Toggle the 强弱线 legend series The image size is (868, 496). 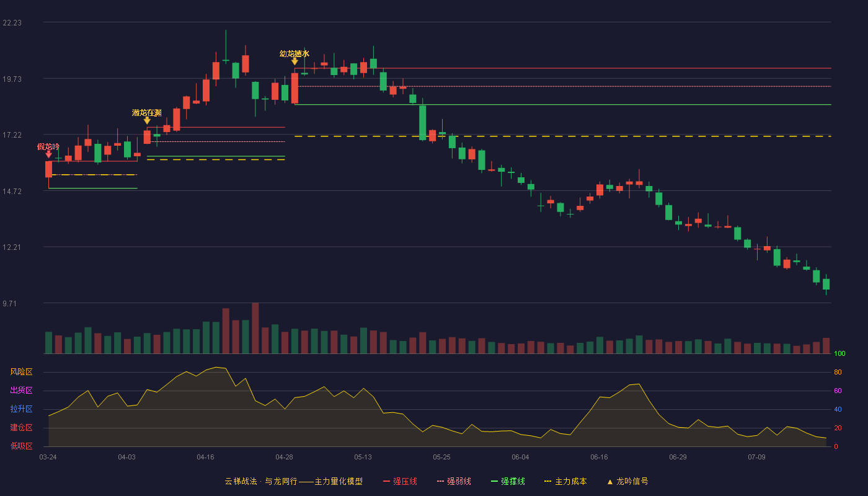(x=454, y=481)
